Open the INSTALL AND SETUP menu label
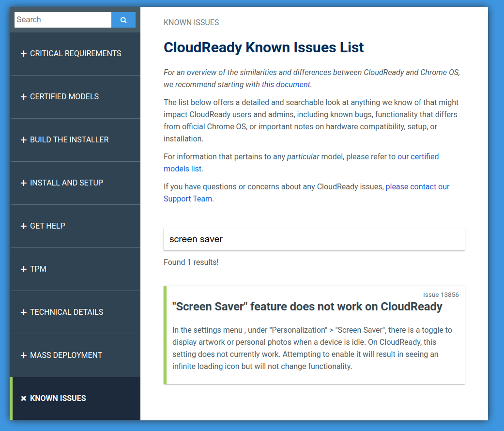 click(66, 183)
